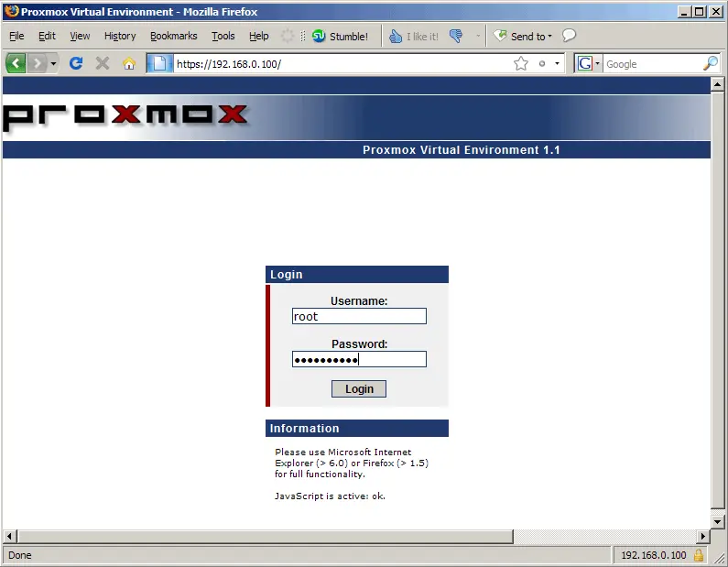
Task: Open the View menu
Action: [80, 36]
